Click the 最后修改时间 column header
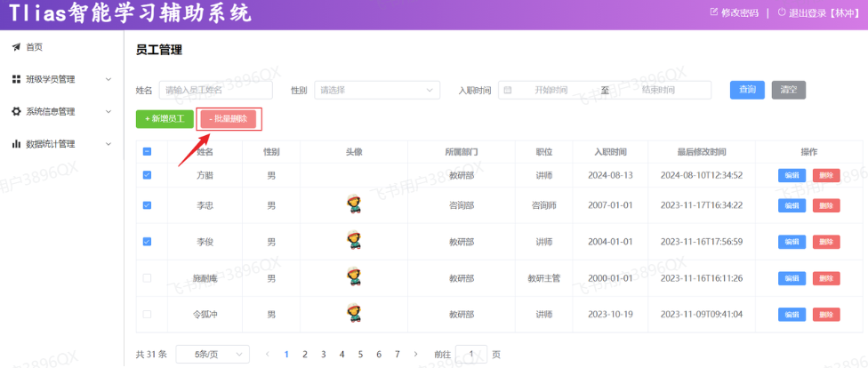This screenshot has width=868, height=368. point(702,152)
